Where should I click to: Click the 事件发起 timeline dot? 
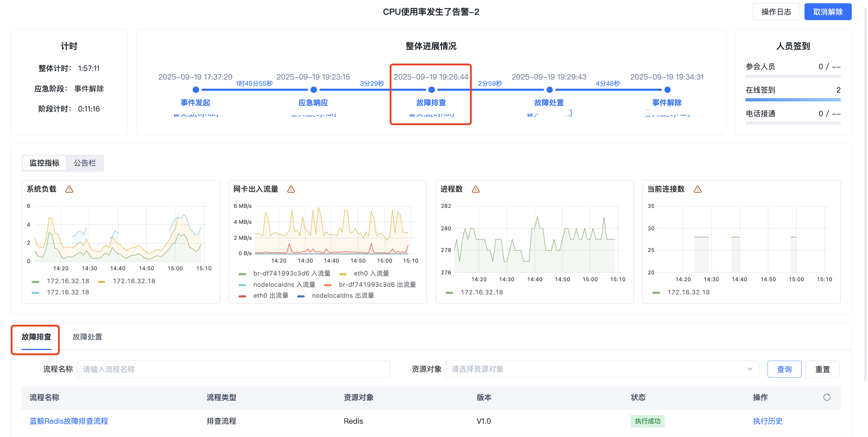click(x=196, y=90)
